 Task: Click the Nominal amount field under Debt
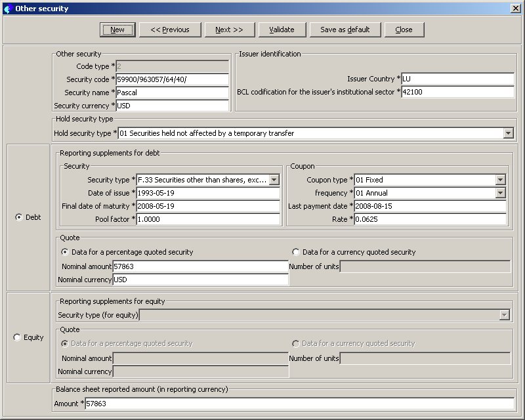(x=200, y=266)
